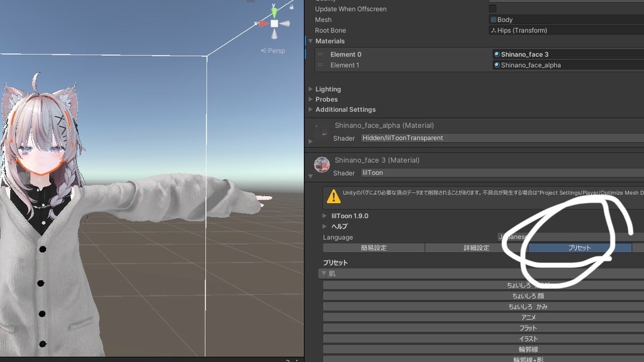Expand the Shinano_face_alpha material foldout arrow
This screenshot has width=644, height=362.
(311, 141)
